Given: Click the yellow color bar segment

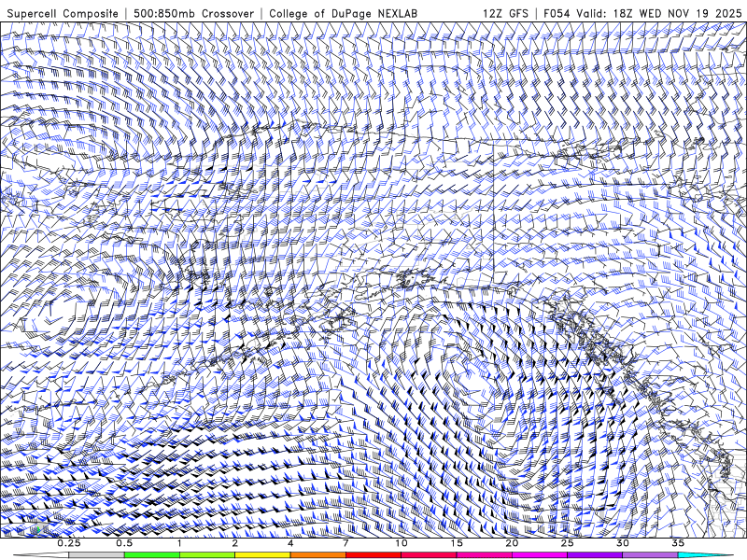Looking at the screenshot, I should [262, 555].
